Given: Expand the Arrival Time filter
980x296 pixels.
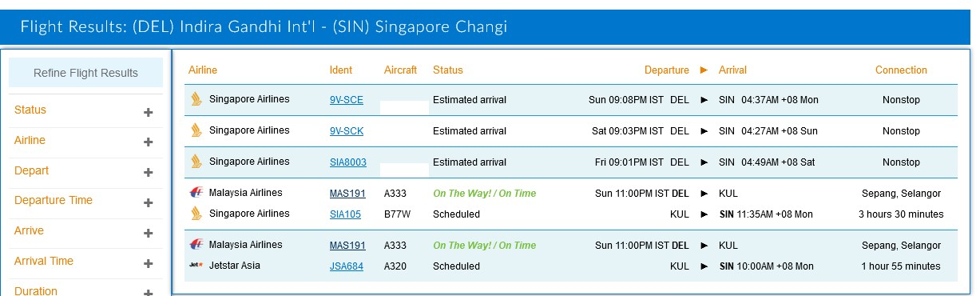Looking at the screenshot, I should pyautogui.click(x=148, y=263).
